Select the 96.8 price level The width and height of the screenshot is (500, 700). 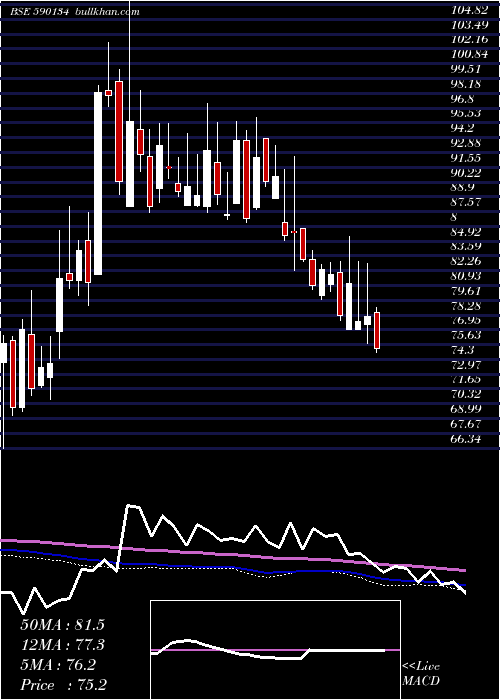pyautogui.click(x=462, y=98)
